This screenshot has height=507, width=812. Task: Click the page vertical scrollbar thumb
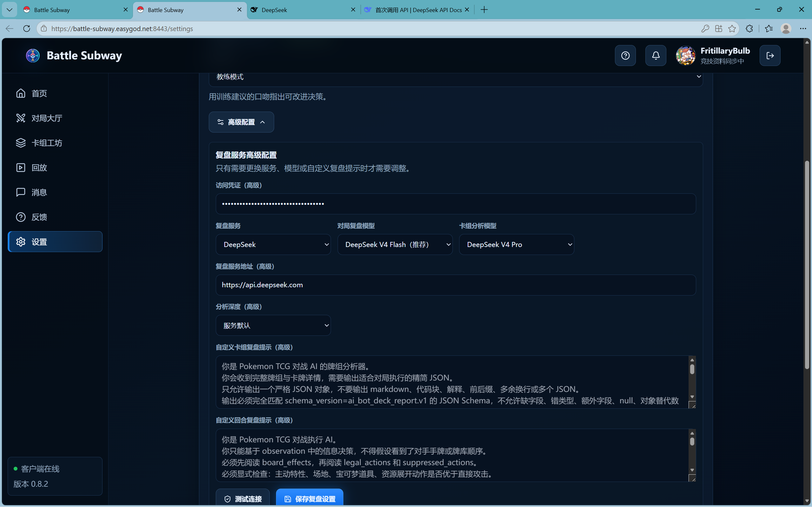click(807, 265)
